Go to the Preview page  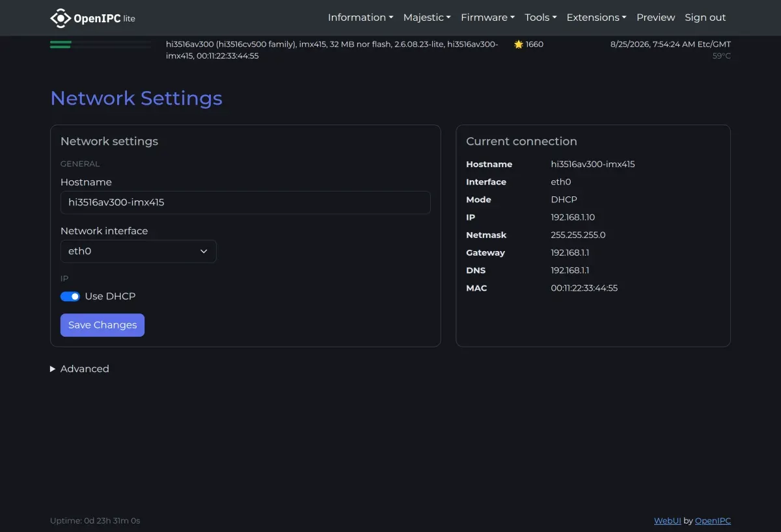point(655,18)
